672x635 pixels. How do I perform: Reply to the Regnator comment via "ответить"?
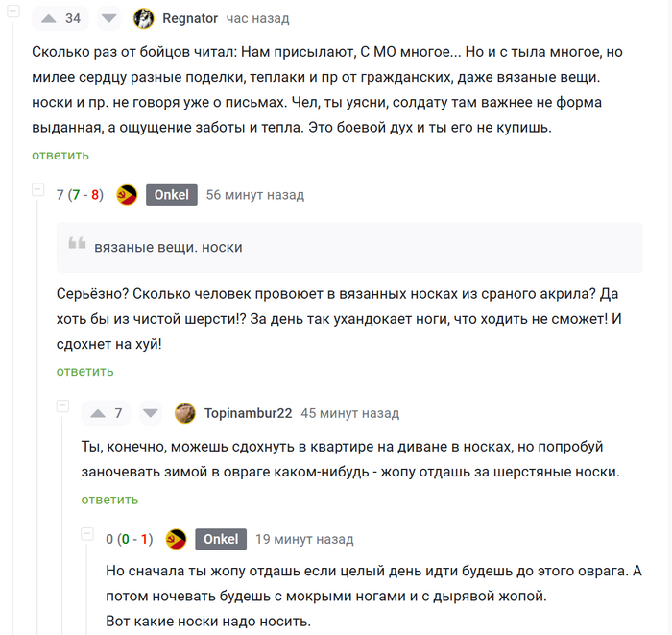click(60, 155)
